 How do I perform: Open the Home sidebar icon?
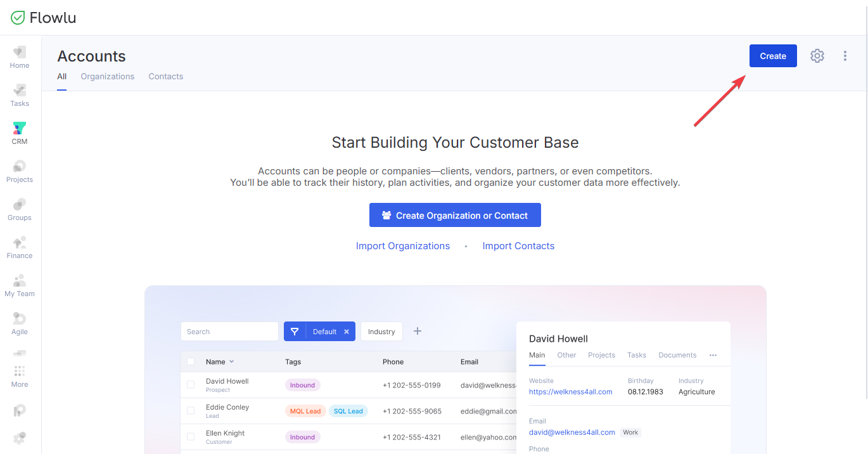point(20,53)
